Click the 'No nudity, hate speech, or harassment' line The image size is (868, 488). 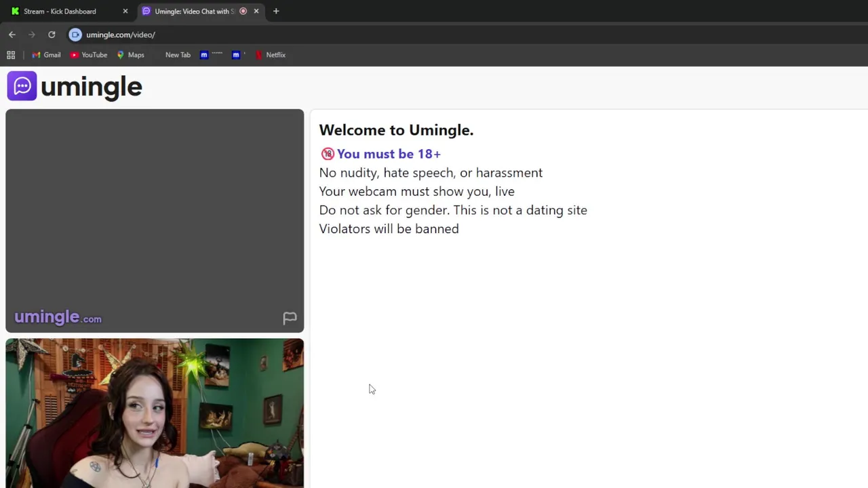point(431,173)
